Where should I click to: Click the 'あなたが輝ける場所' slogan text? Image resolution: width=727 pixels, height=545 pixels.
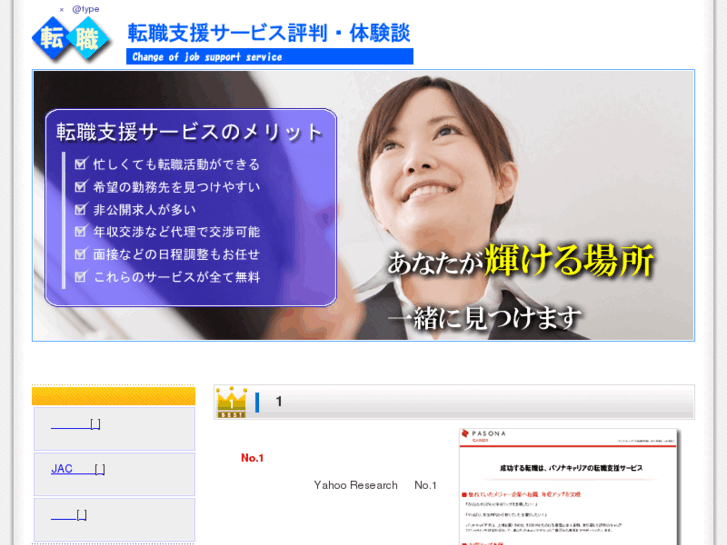pyautogui.click(x=520, y=260)
